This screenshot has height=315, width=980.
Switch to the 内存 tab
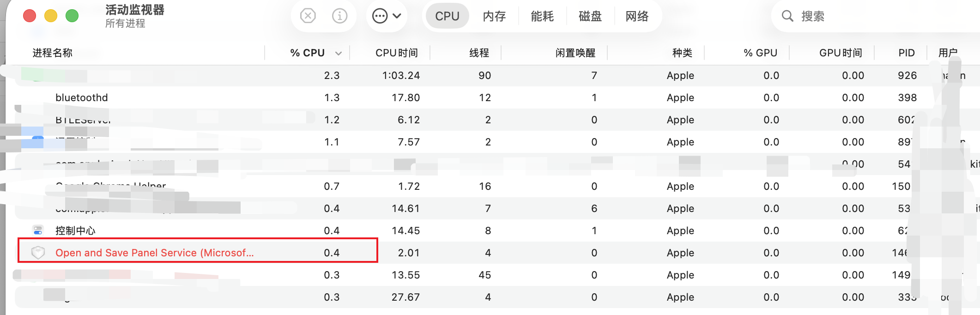point(494,16)
